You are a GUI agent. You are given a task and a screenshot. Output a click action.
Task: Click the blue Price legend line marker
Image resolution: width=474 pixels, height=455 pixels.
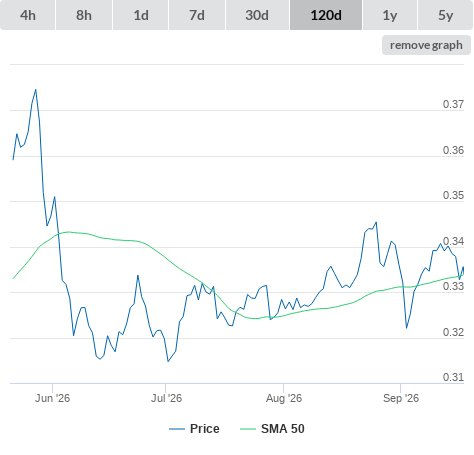click(177, 429)
